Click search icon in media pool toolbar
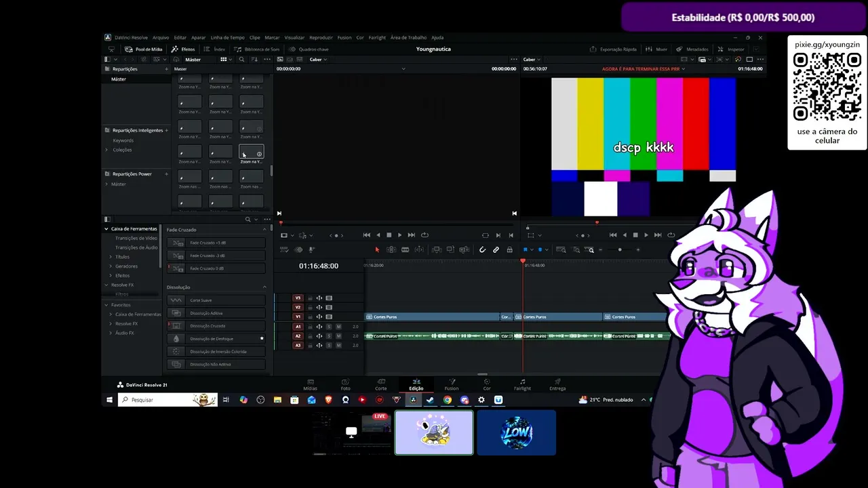This screenshot has width=868, height=488. coord(241,60)
